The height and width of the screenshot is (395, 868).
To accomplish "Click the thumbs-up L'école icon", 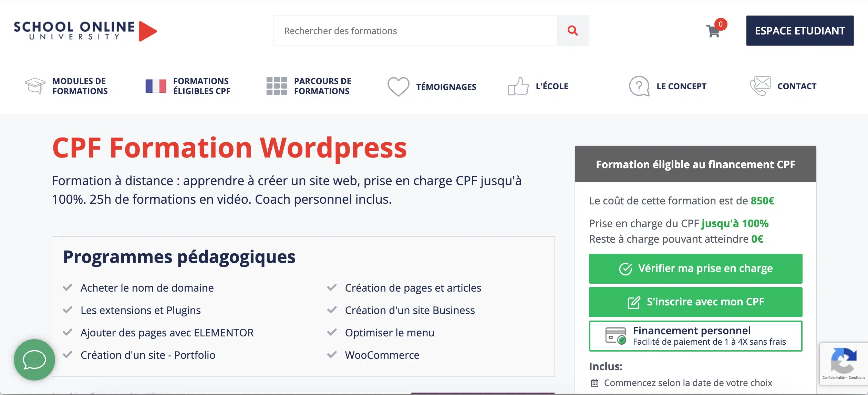I will [518, 86].
